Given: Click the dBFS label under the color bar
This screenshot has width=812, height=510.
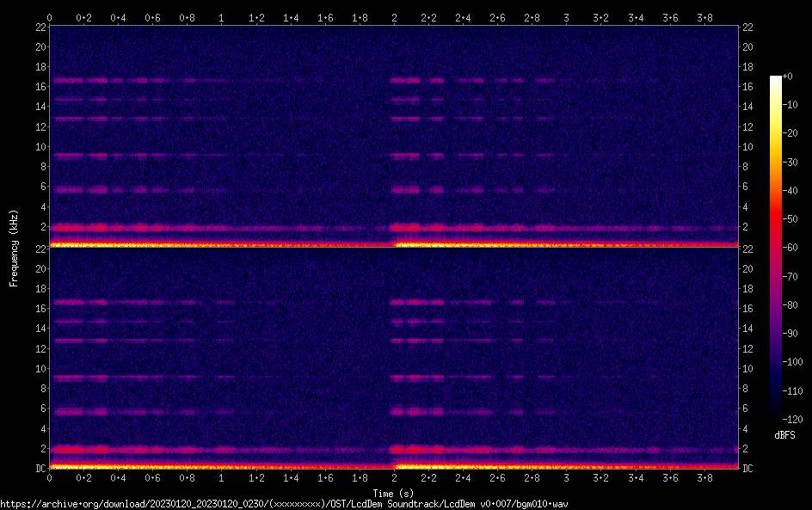Looking at the screenshot, I should tap(784, 436).
